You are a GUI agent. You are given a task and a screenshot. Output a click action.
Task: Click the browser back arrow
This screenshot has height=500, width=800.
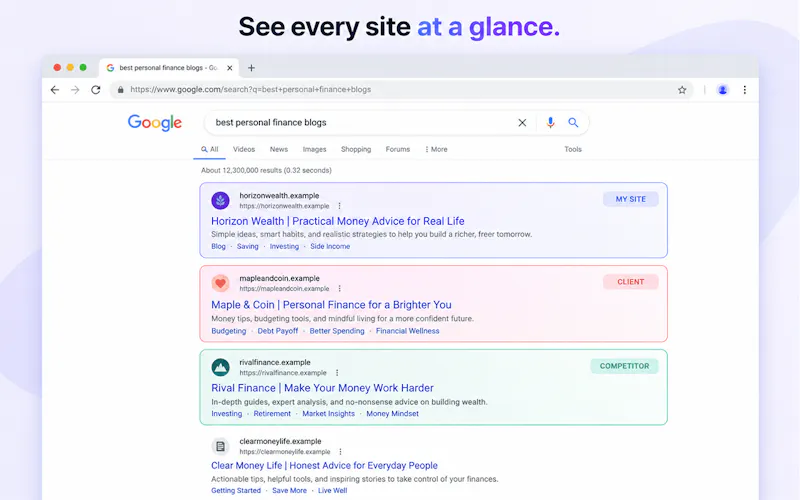55,90
